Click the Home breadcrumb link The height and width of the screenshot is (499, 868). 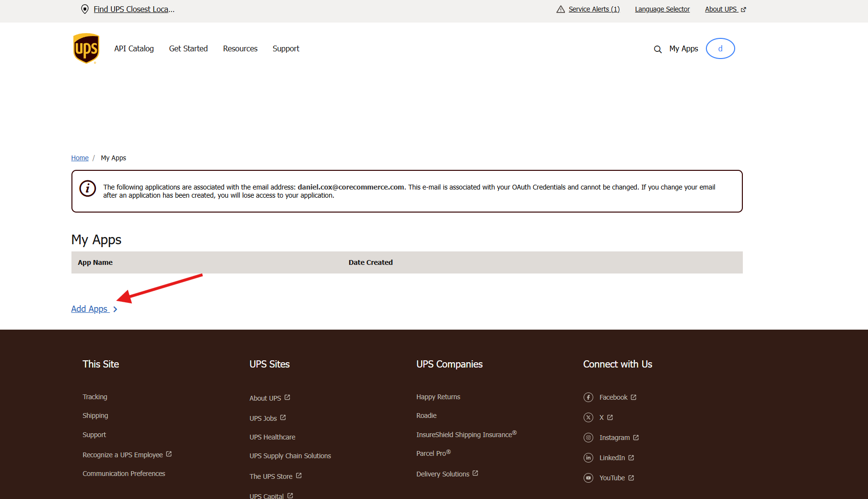pos(80,158)
